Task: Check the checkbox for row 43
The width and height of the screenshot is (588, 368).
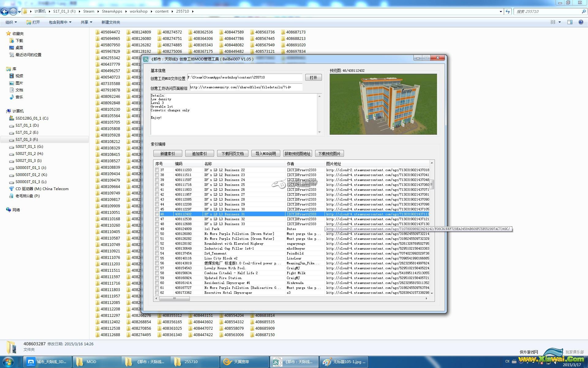Action: point(157,199)
